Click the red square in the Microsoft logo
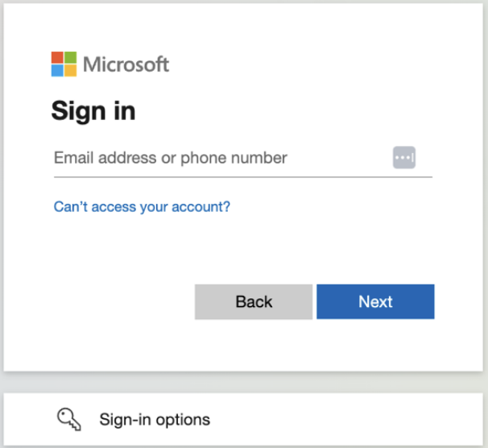488x448 pixels. coord(58,58)
